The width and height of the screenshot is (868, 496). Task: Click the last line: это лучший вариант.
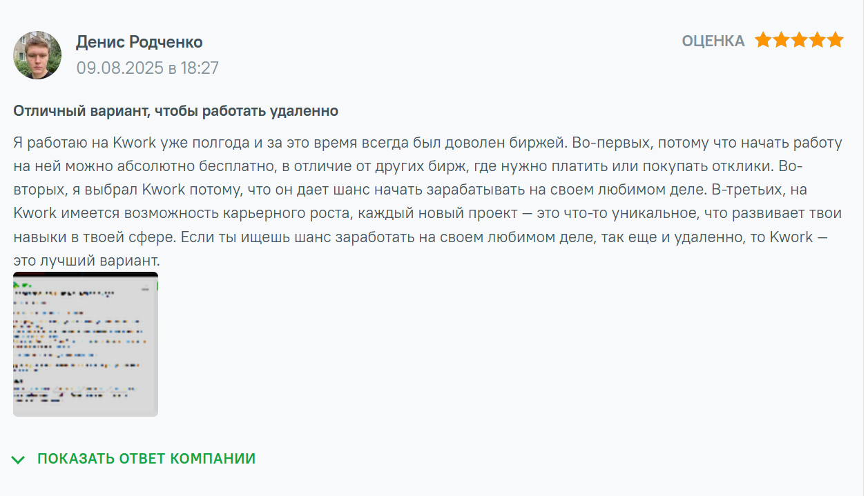(x=86, y=261)
